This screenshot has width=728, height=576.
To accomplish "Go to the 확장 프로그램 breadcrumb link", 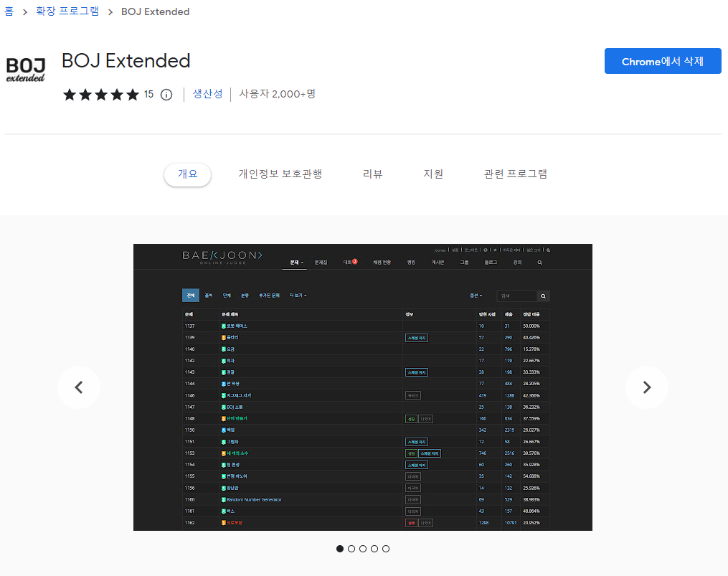I will click(x=67, y=11).
